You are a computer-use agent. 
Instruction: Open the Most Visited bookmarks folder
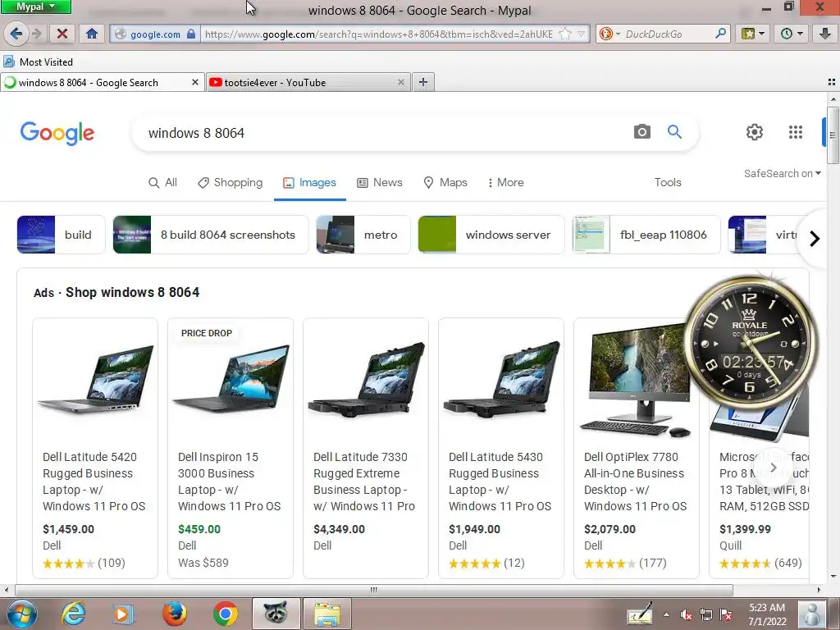click(x=38, y=62)
